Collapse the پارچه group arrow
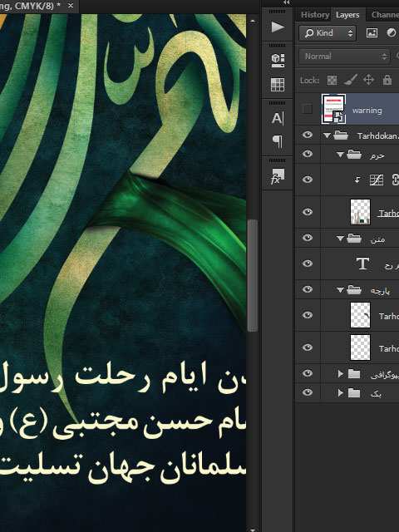399x532 pixels. click(x=340, y=290)
